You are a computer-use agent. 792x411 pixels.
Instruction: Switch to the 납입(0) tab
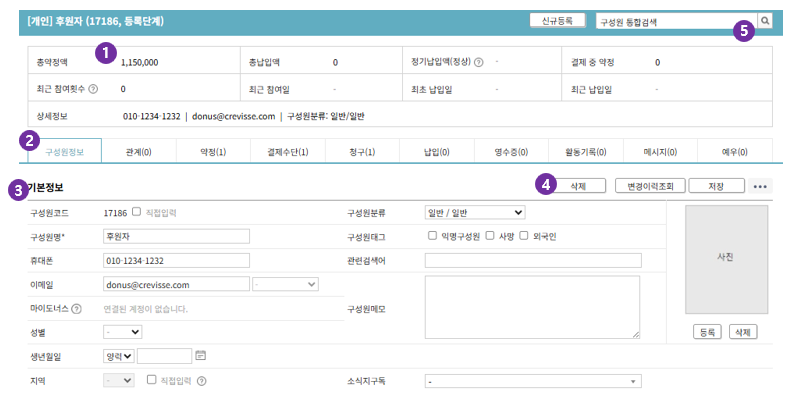point(437,151)
